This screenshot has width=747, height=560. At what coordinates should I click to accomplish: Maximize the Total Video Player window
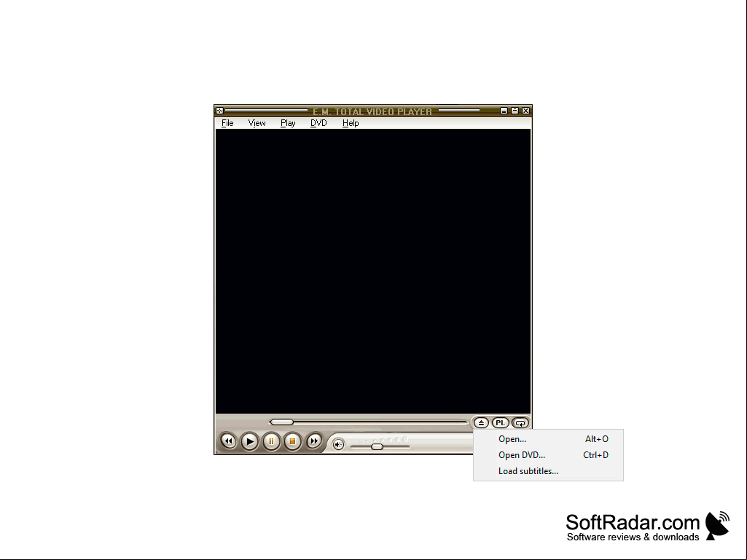515,111
